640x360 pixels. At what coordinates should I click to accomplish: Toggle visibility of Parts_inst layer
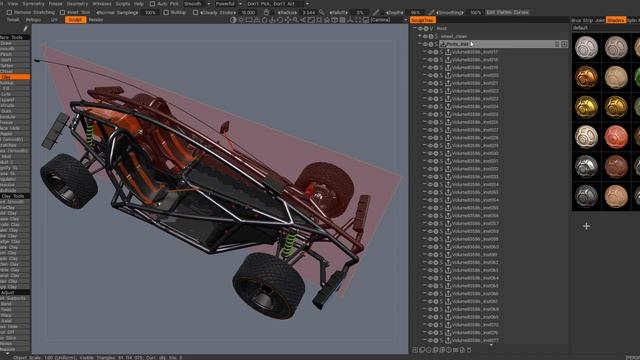pos(425,44)
